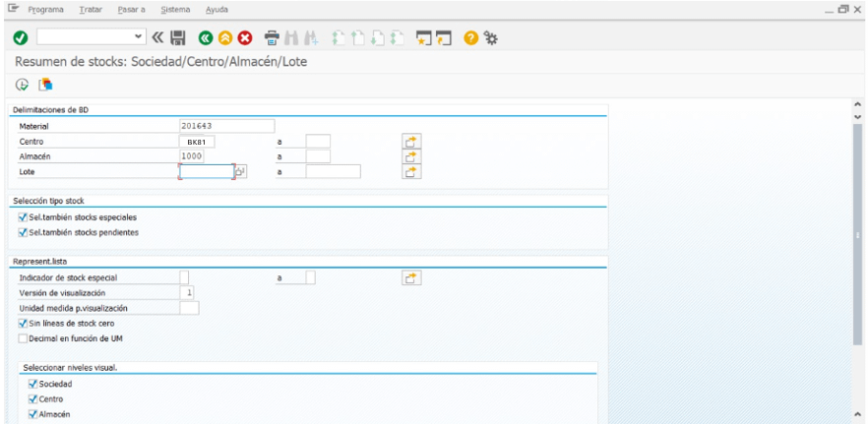Toggle Sel.también stocks especiales checkbox
The image size is (868, 424).
tap(24, 216)
